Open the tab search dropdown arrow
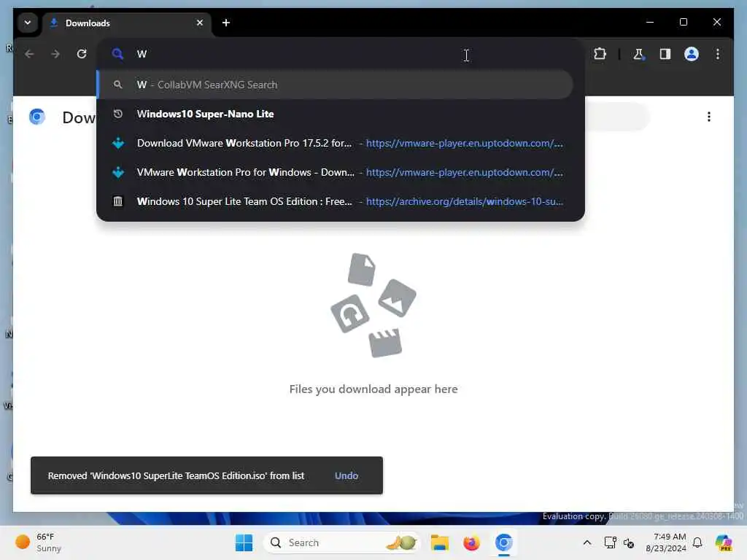 coord(28,23)
